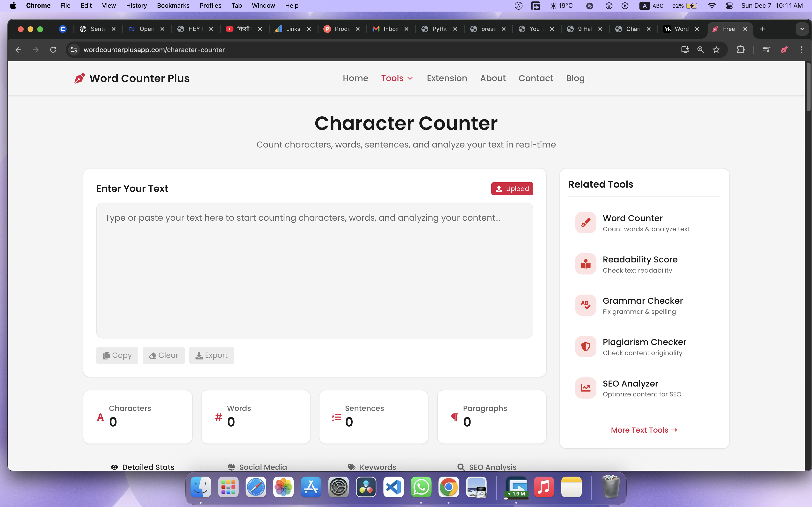Open the Bookmarks menu

[x=173, y=5]
